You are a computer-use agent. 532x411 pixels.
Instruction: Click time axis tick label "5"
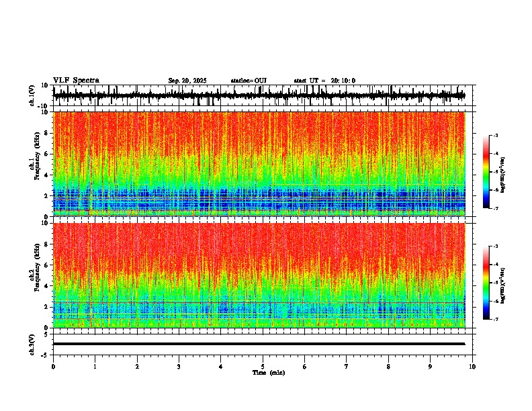(x=263, y=367)
